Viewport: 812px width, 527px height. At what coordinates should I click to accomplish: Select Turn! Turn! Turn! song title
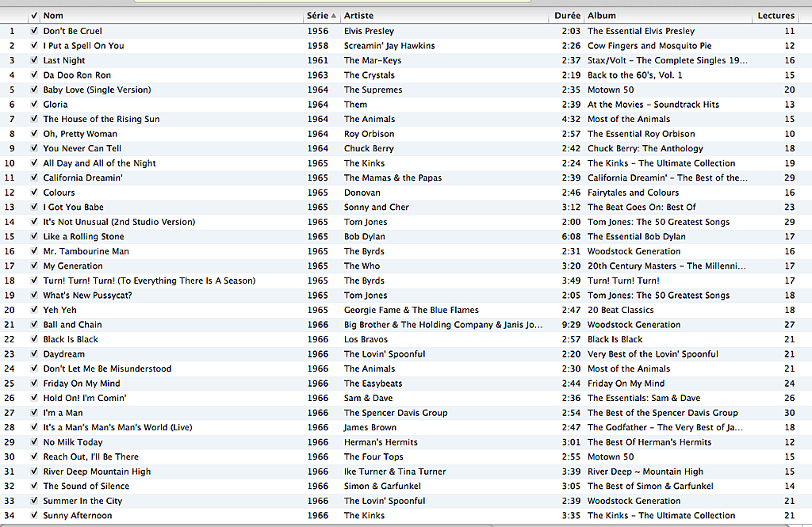pyautogui.click(x=149, y=281)
